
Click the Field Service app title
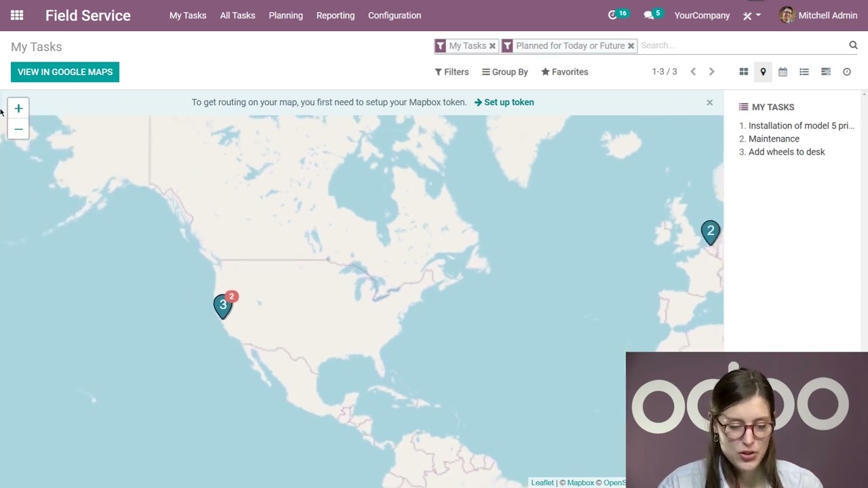[x=88, y=16]
